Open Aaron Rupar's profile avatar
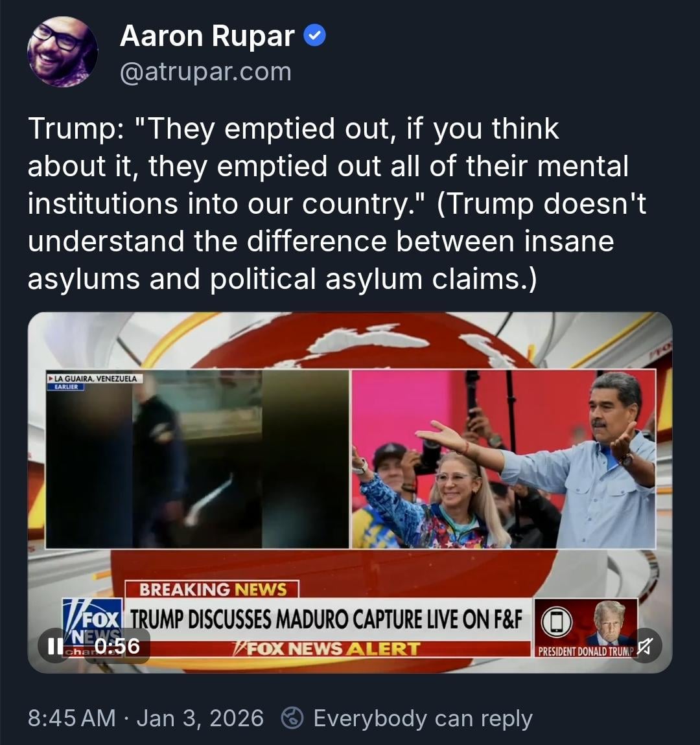 click(x=62, y=52)
